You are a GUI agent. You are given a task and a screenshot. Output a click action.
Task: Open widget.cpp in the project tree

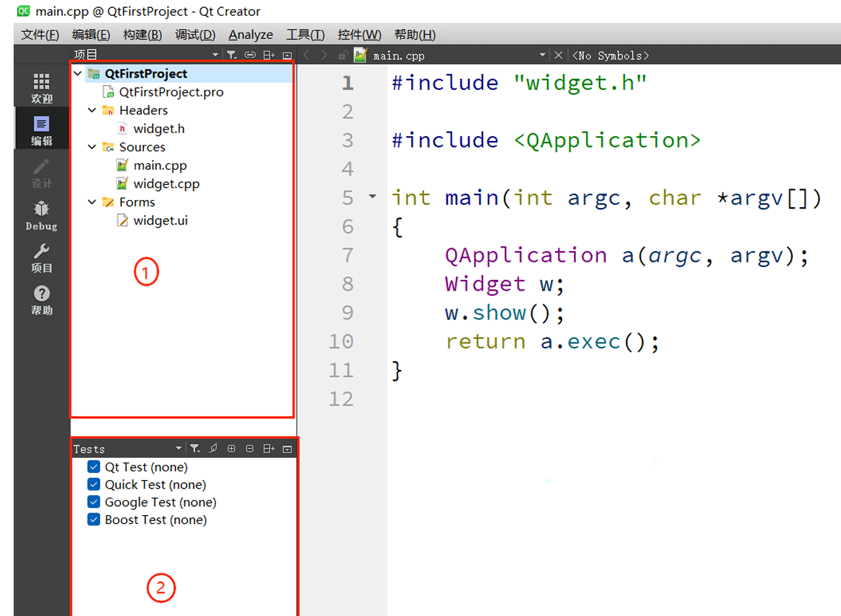(x=166, y=184)
